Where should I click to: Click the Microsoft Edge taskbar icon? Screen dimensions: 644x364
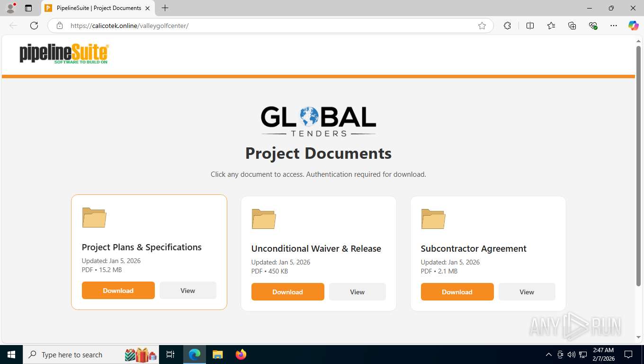(x=195, y=355)
